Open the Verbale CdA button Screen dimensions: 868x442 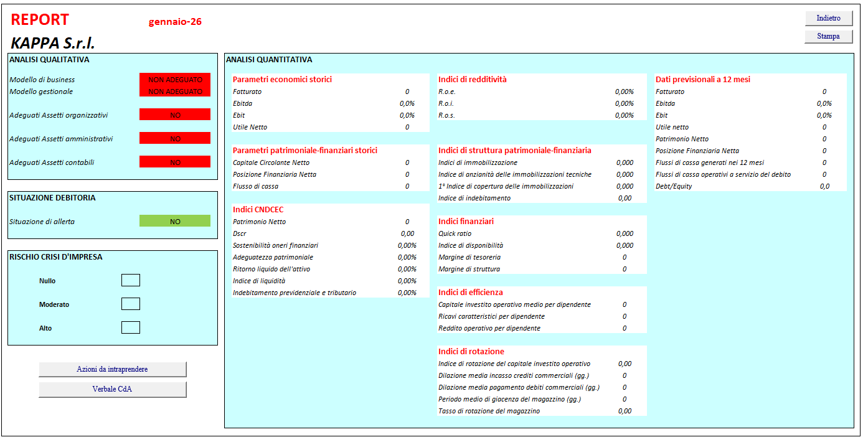click(x=112, y=389)
